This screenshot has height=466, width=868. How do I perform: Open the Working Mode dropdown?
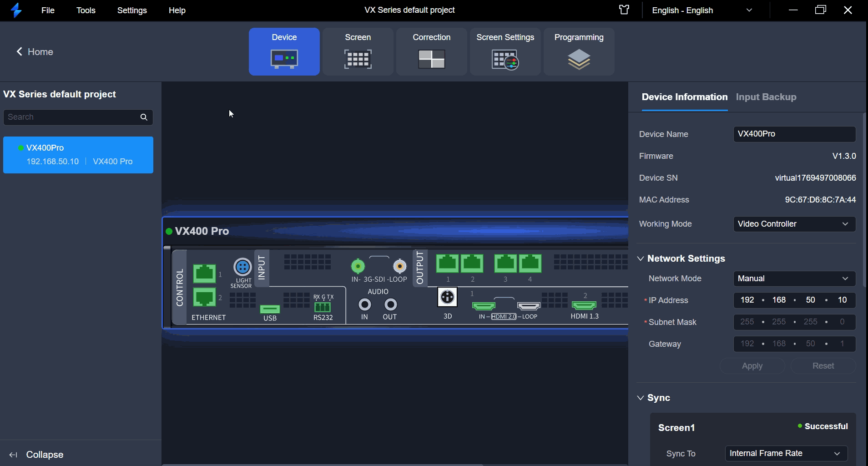pos(794,224)
